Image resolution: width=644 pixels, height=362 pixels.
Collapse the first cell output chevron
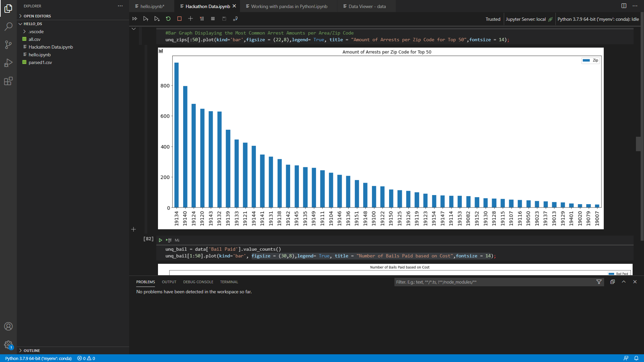133,29
